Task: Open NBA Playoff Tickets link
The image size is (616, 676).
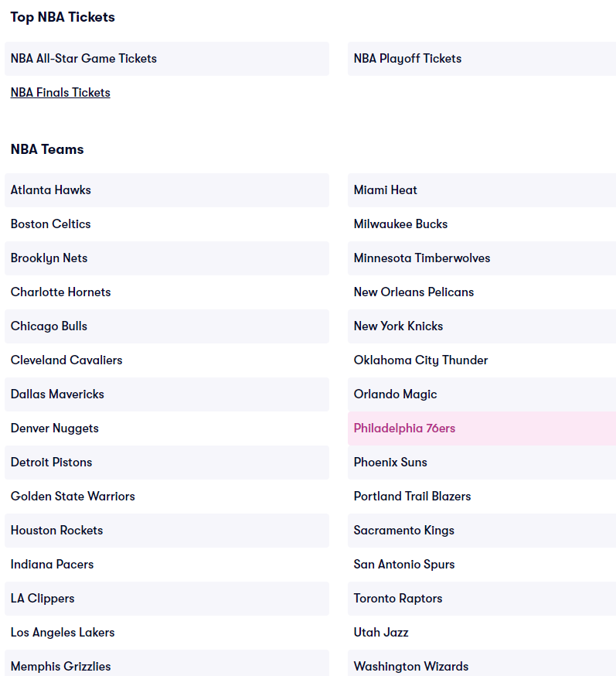Action: [482, 59]
